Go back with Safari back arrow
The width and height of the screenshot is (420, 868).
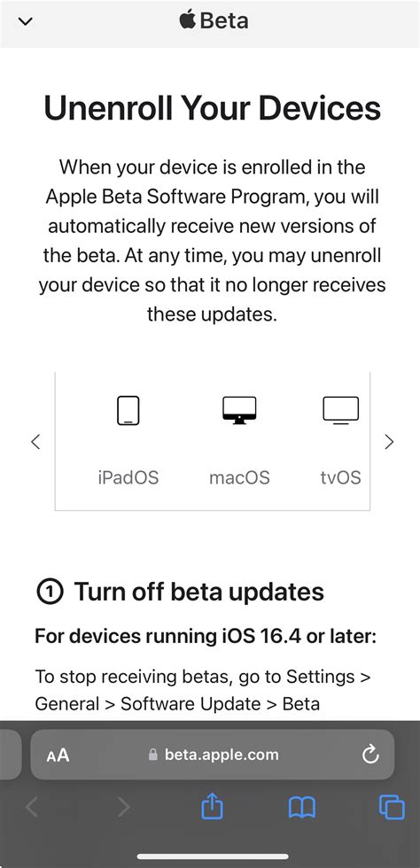click(x=32, y=808)
